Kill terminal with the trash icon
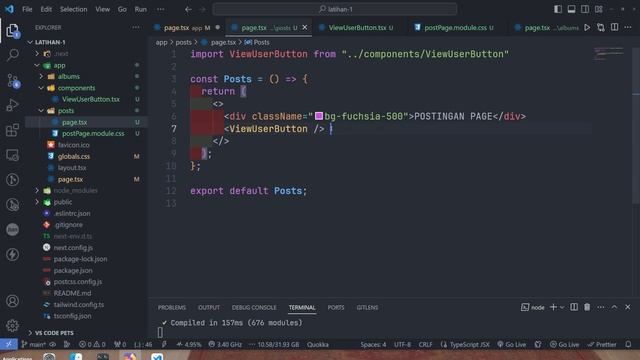Image resolution: width=640 pixels, height=360 pixels. 587,307
